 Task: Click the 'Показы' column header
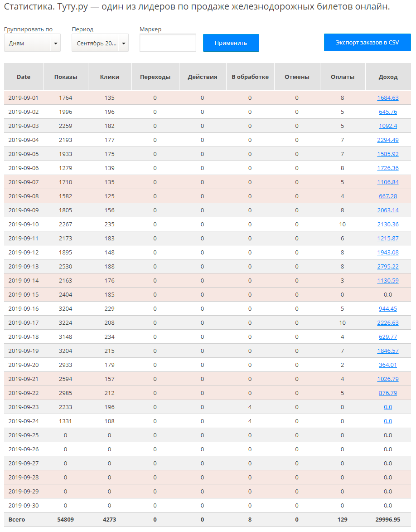click(66, 77)
